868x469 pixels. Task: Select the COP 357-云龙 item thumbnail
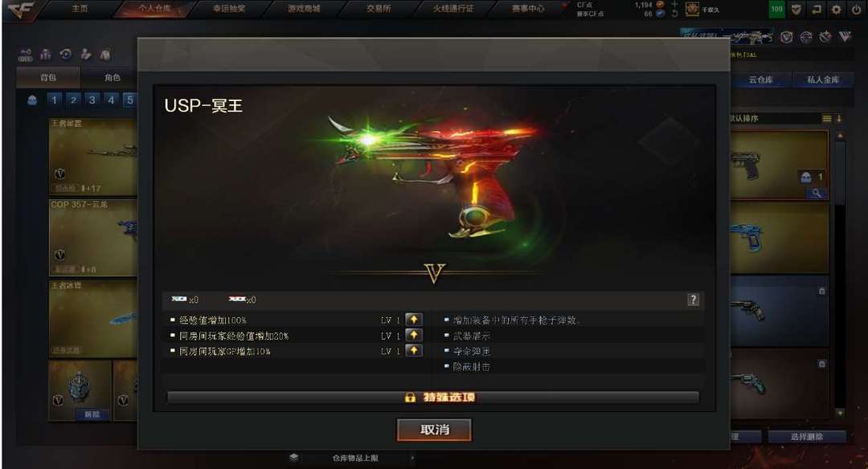[93, 237]
